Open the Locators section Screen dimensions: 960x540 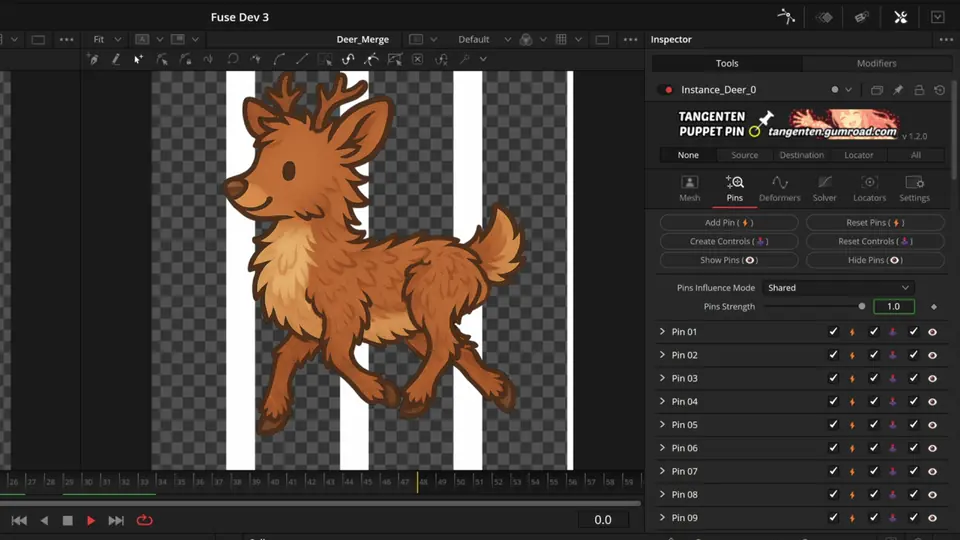869,189
